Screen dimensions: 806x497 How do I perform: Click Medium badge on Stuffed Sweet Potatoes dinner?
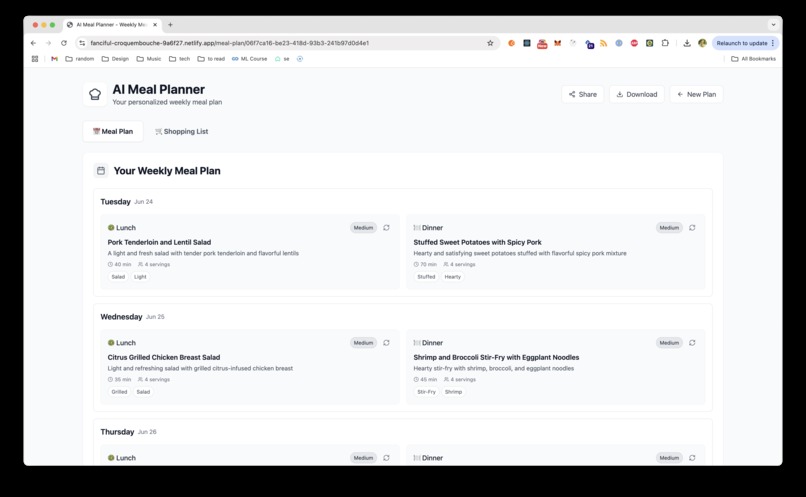coord(669,228)
